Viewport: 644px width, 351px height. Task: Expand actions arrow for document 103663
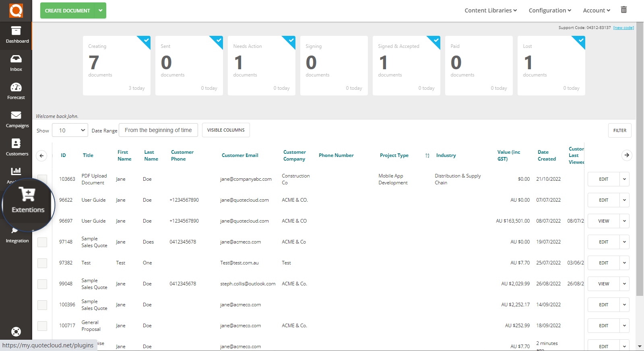click(624, 179)
